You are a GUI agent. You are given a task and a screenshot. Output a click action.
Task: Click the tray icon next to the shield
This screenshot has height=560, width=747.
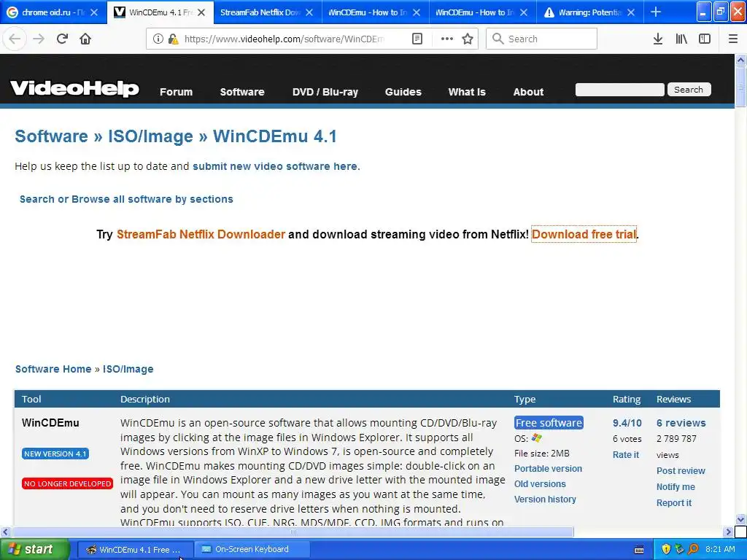[679, 549]
